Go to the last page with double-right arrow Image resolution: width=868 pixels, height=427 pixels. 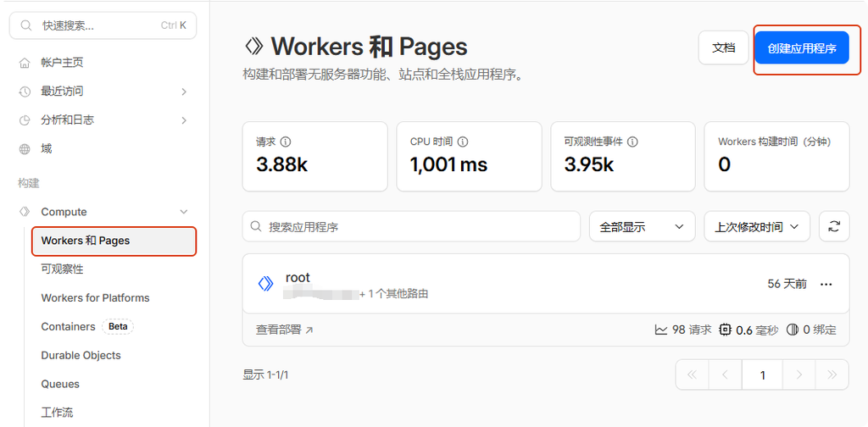pyautogui.click(x=832, y=375)
